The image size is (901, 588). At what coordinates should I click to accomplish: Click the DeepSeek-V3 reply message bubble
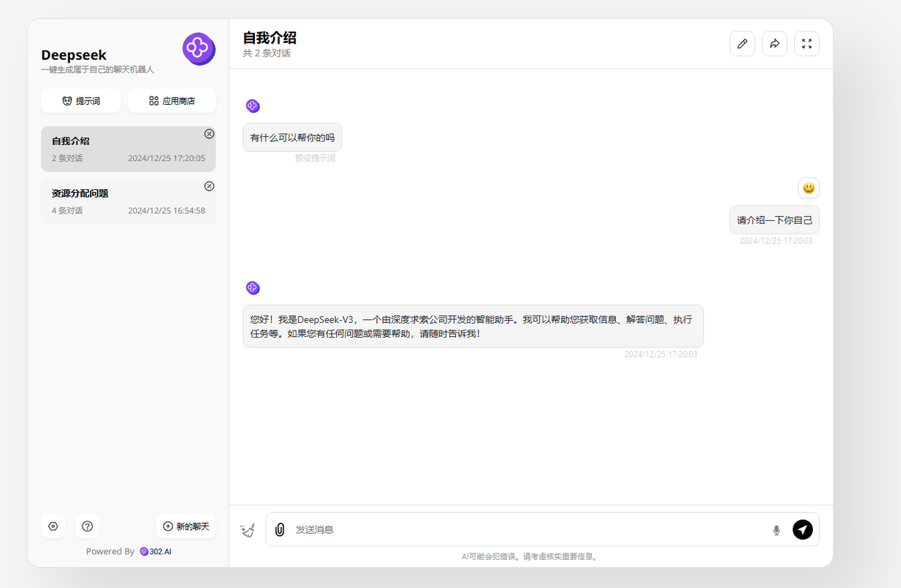tap(473, 326)
